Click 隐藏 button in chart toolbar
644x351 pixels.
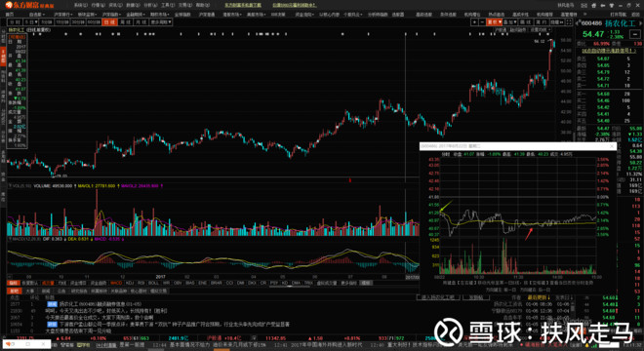coord(556,21)
